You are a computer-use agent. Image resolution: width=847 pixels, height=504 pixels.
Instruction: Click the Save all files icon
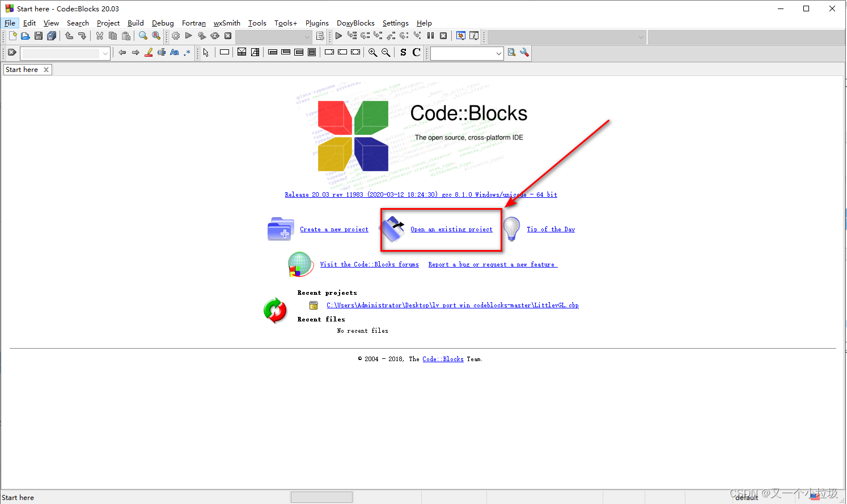52,36
